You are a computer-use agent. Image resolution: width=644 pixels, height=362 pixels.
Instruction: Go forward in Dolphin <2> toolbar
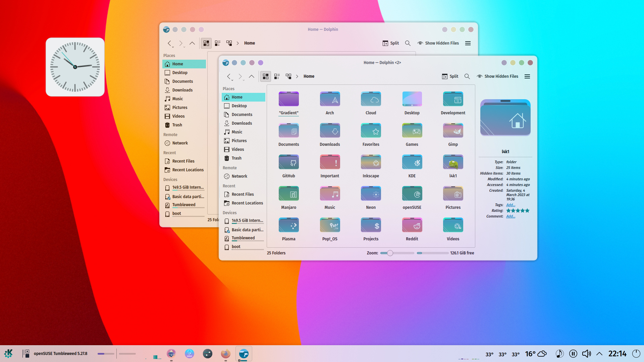click(240, 76)
